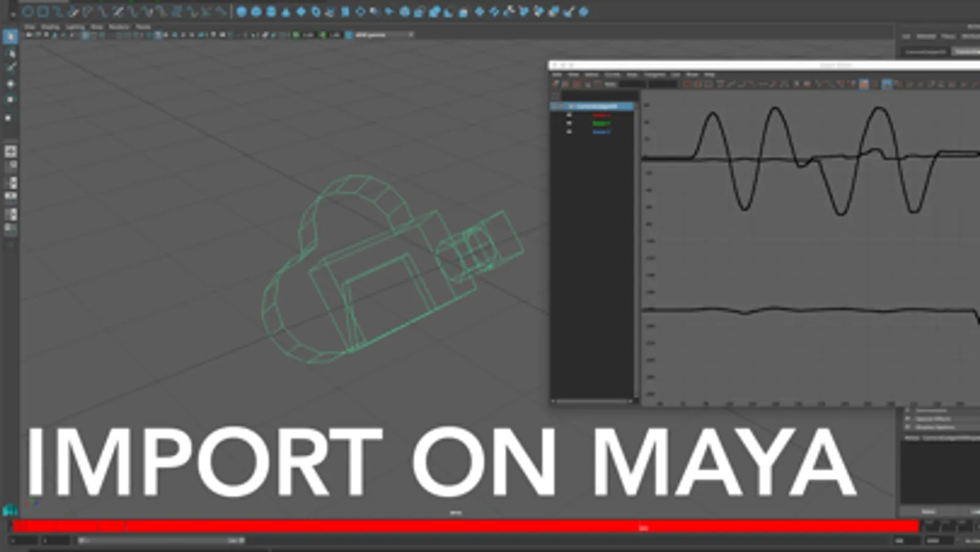Click the Select button in Attribute Editor
This screenshot has width=980, height=552.
pyautogui.click(x=928, y=512)
